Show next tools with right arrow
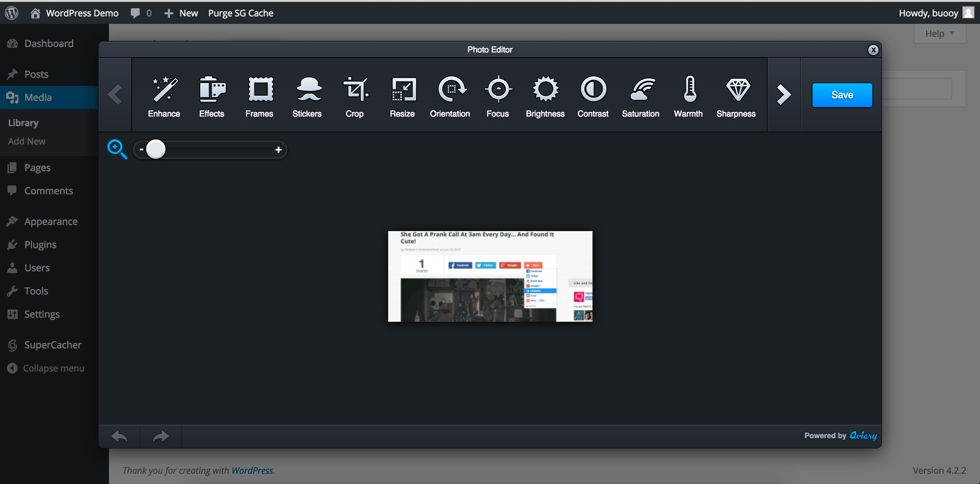This screenshot has width=980, height=484. pos(784,95)
